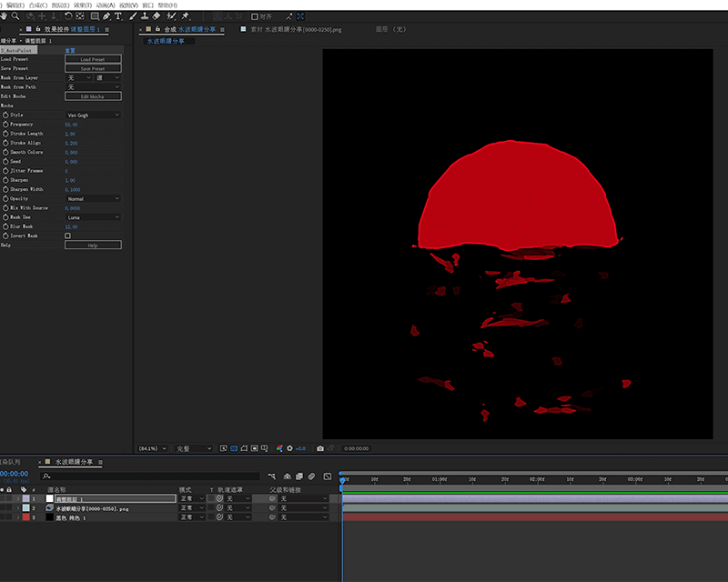Select the Rectangle shape tool
Image resolution: width=728 pixels, height=582 pixels.
pos(95,16)
